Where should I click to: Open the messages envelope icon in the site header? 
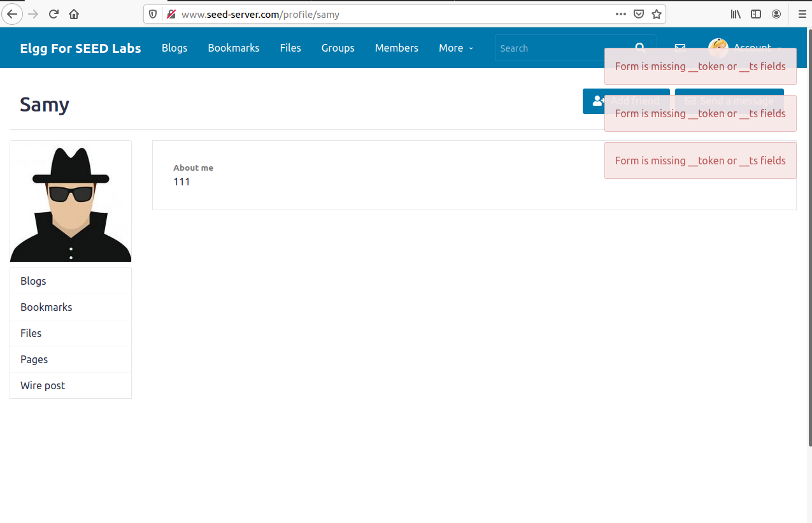click(680, 47)
